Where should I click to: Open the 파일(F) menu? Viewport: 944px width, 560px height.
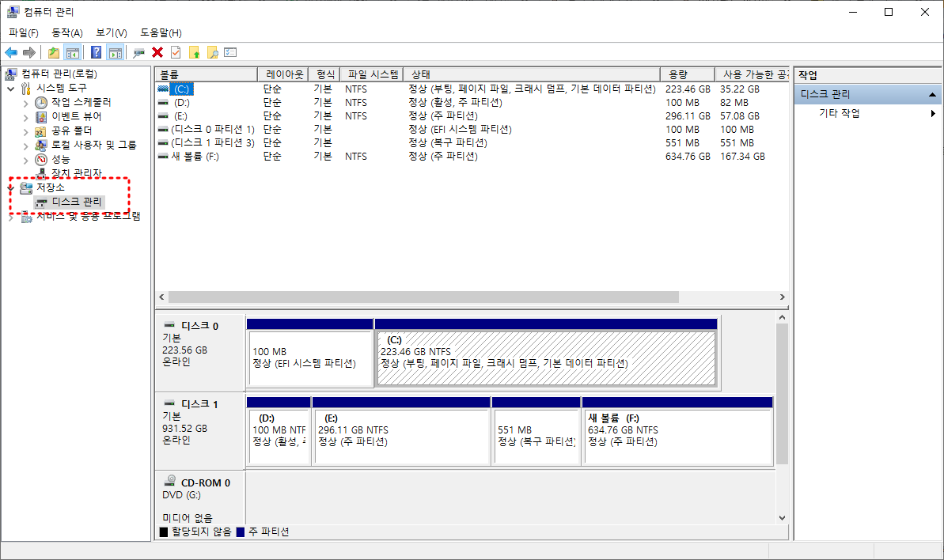pyautogui.click(x=24, y=32)
